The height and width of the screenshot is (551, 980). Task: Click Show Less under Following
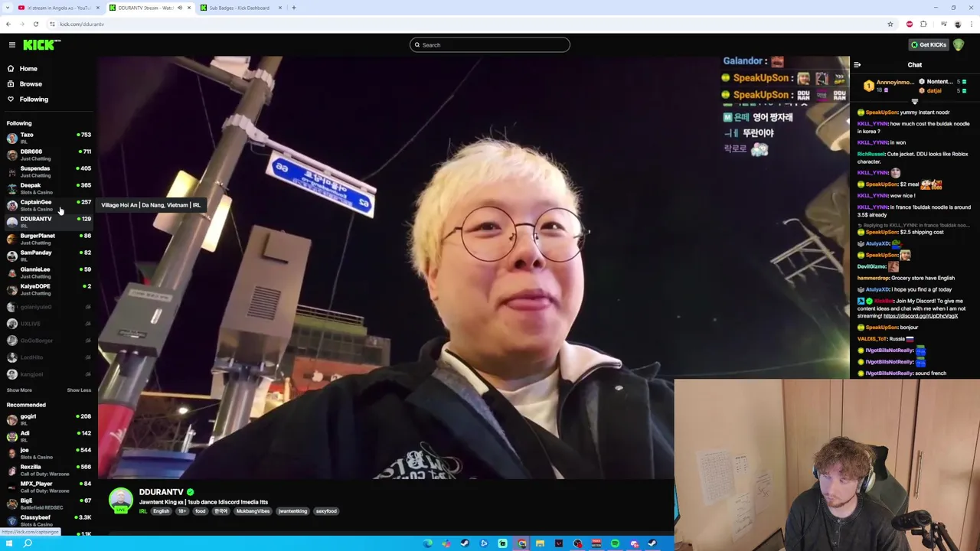pyautogui.click(x=79, y=390)
